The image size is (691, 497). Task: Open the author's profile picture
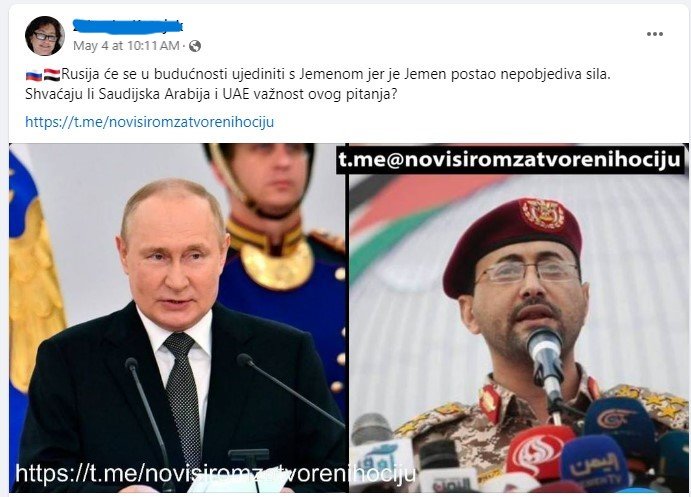point(45,36)
